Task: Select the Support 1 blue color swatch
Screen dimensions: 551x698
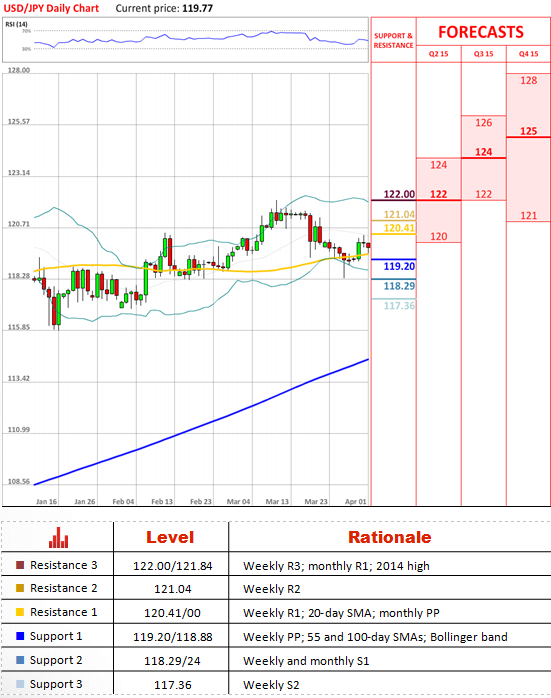Action: [x=20, y=636]
